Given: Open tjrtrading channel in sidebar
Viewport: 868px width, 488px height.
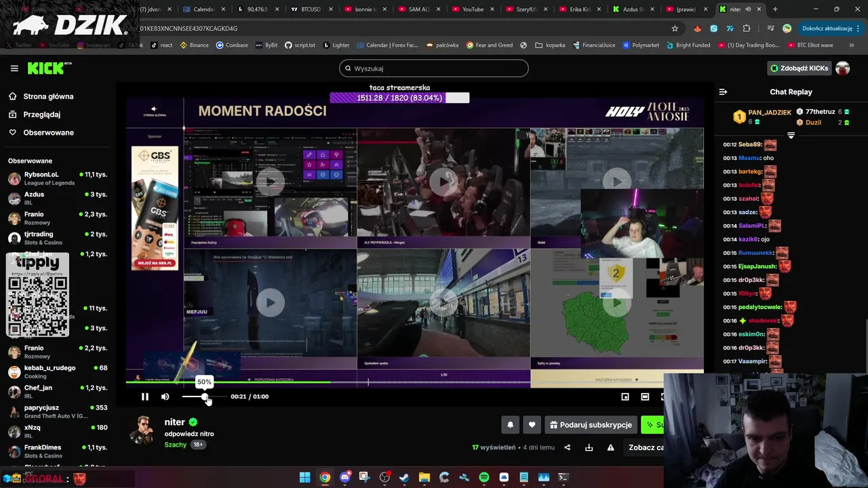Looking at the screenshot, I should click(58, 238).
